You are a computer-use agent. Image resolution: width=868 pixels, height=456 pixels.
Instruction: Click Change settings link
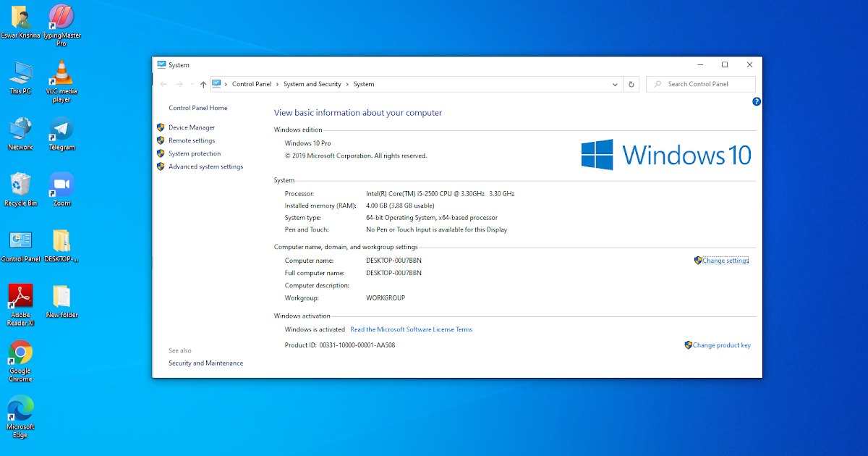726,261
